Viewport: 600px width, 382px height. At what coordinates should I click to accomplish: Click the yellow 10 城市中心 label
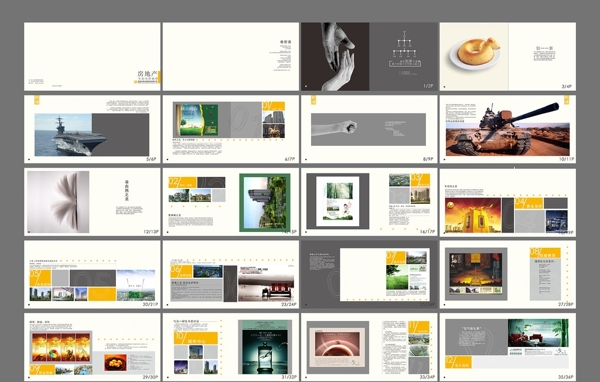196,338
